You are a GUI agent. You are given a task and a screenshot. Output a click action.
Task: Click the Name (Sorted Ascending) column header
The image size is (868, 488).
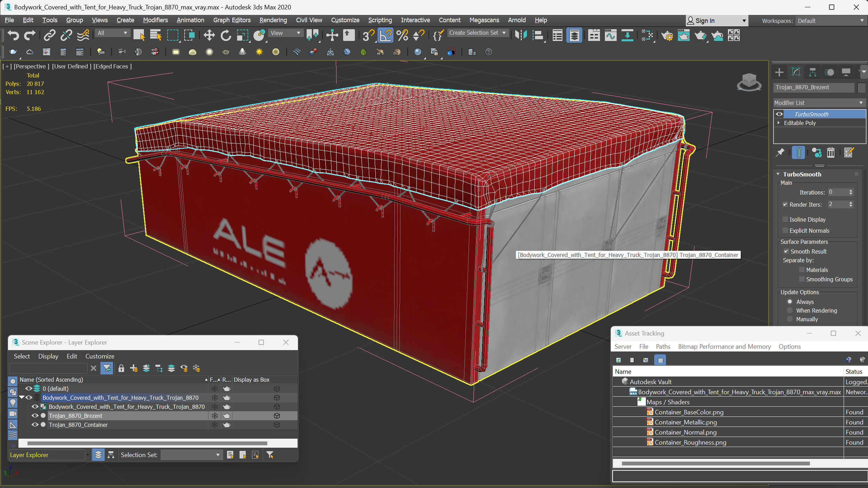[x=113, y=380]
